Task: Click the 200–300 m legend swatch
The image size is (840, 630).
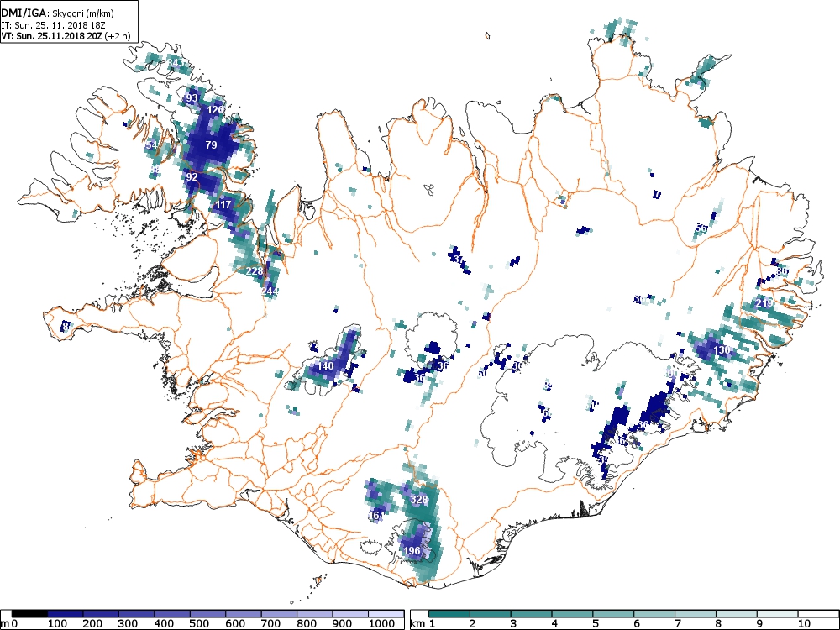Action: pos(101,614)
